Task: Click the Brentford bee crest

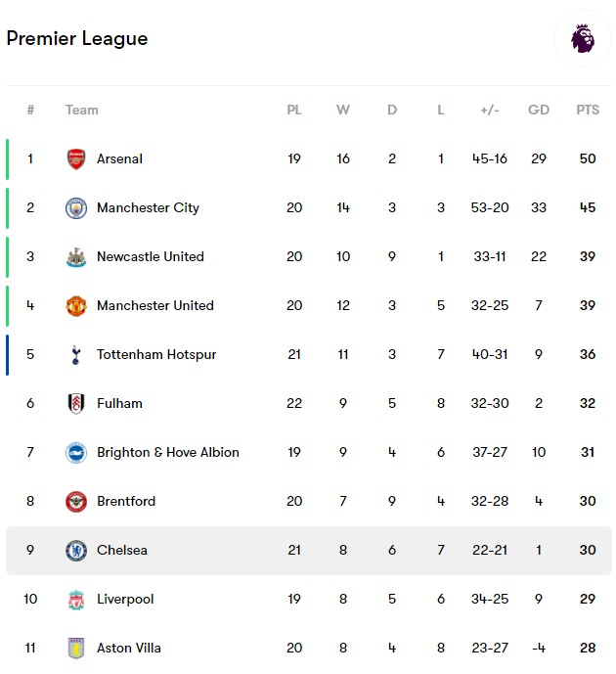Action: [76, 502]
